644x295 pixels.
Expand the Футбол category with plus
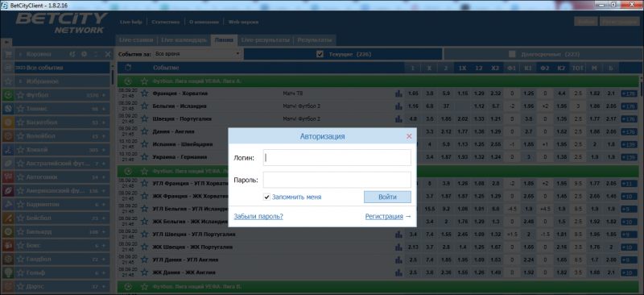tap(104, 95)
